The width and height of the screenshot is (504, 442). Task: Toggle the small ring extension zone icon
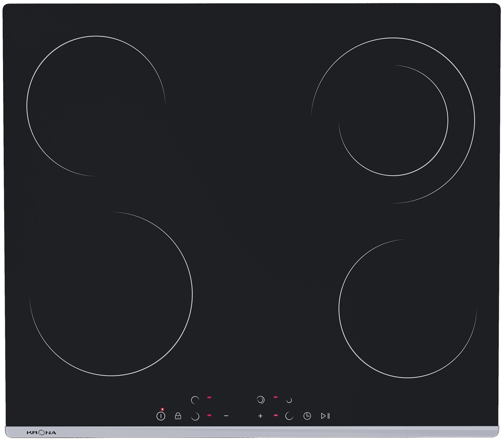tap(289, 400)
